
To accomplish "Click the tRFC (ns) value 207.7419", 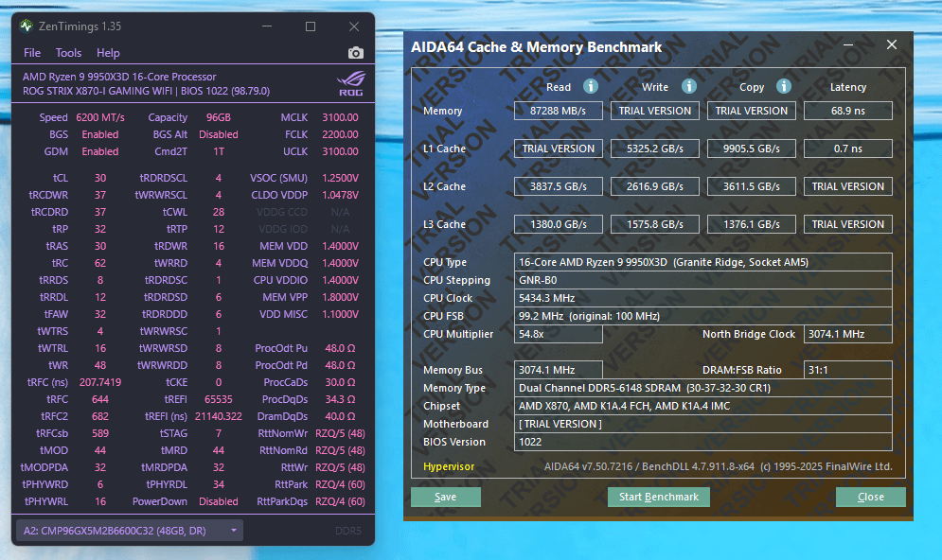I will tap(100, 382).
